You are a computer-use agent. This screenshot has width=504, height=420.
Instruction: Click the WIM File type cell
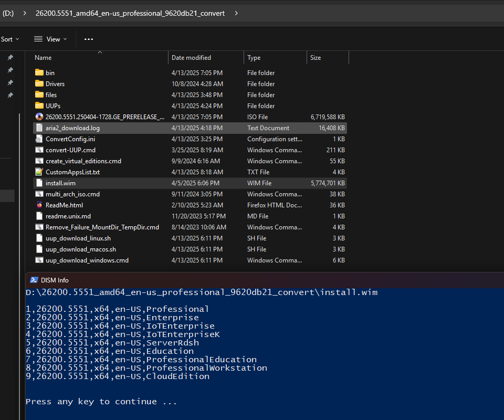point(259,183)
